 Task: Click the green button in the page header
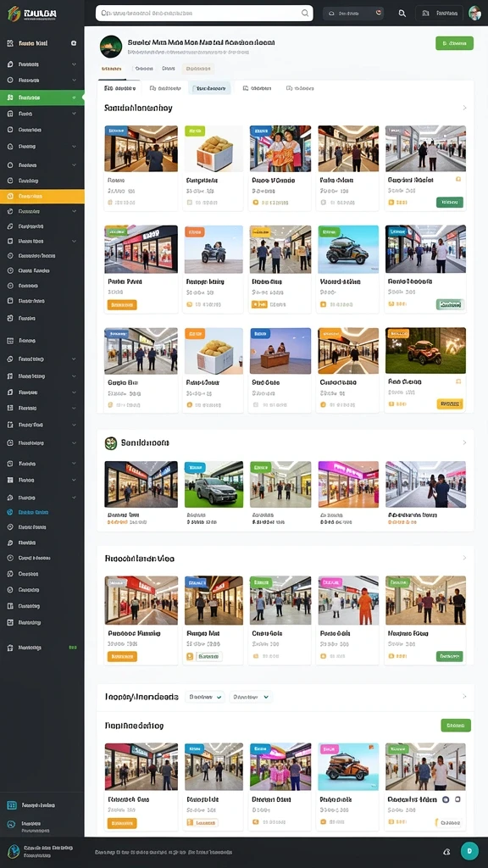click(x=454, y=43)
